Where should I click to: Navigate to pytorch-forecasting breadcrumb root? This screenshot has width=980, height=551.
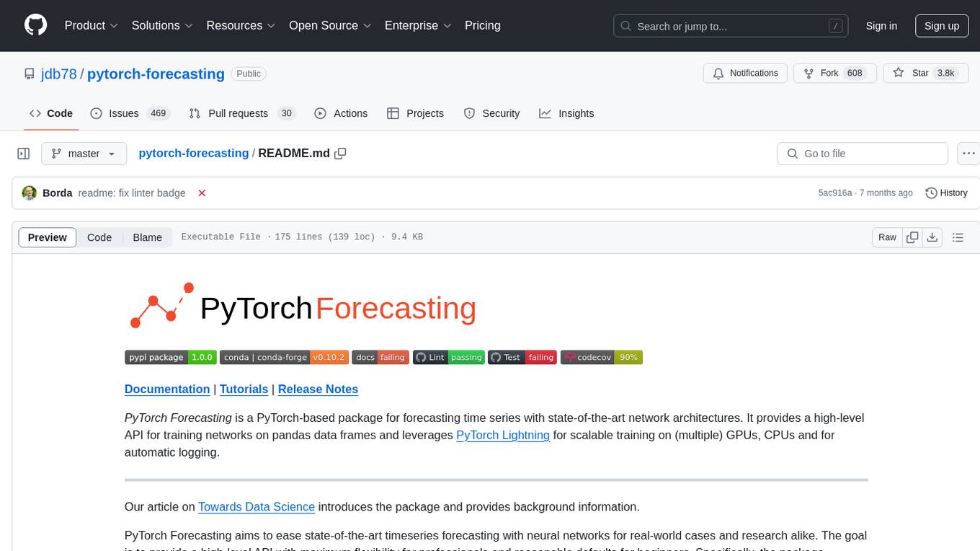(x=193, y=153)
